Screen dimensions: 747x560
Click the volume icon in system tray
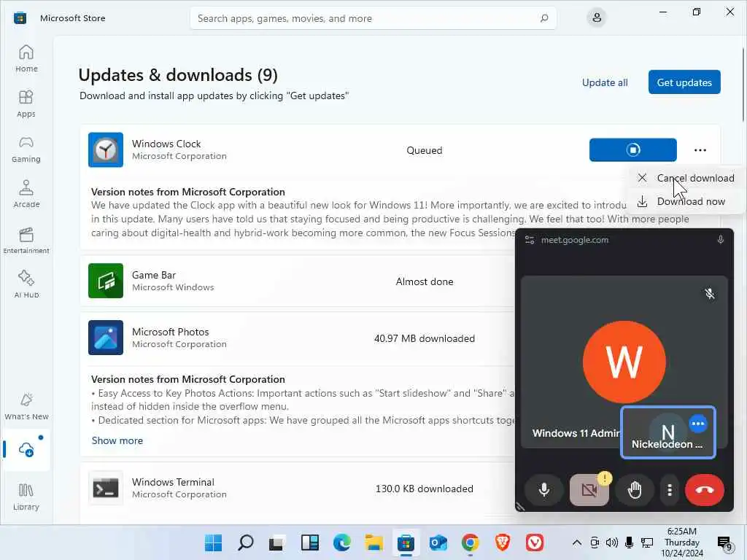click(x=612, y=542)
